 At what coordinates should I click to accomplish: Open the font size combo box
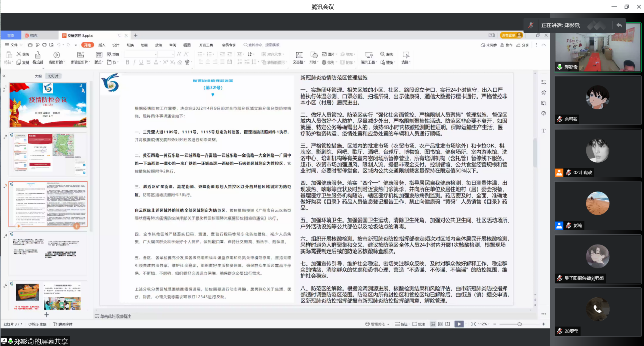[x=166, y=54]
